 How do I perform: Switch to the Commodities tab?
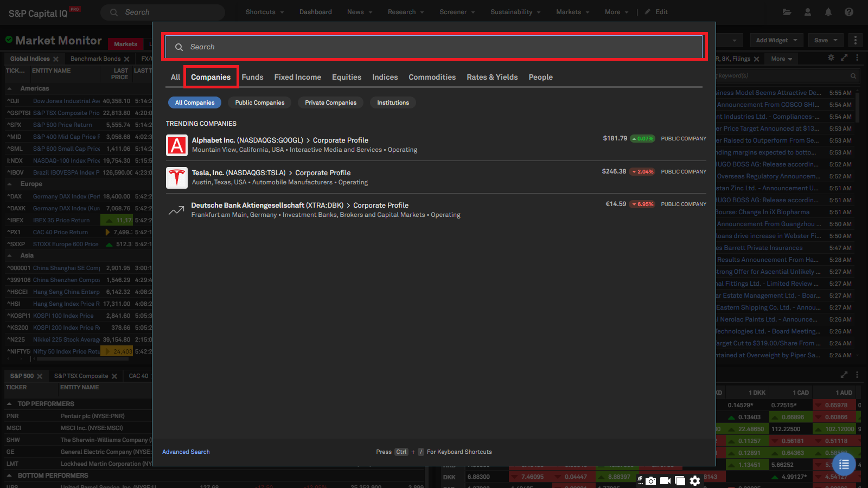pyautogui.click(x=432, y=77)
